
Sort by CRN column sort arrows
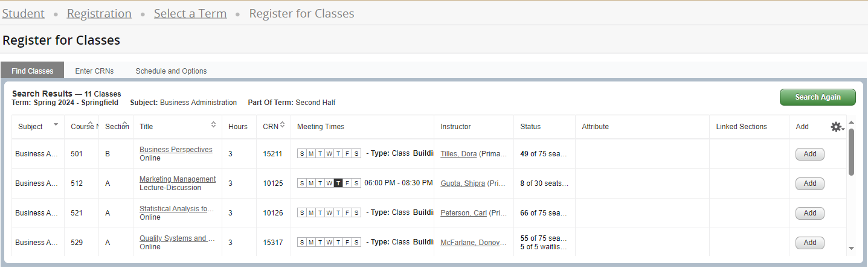[x=282, y=124]
